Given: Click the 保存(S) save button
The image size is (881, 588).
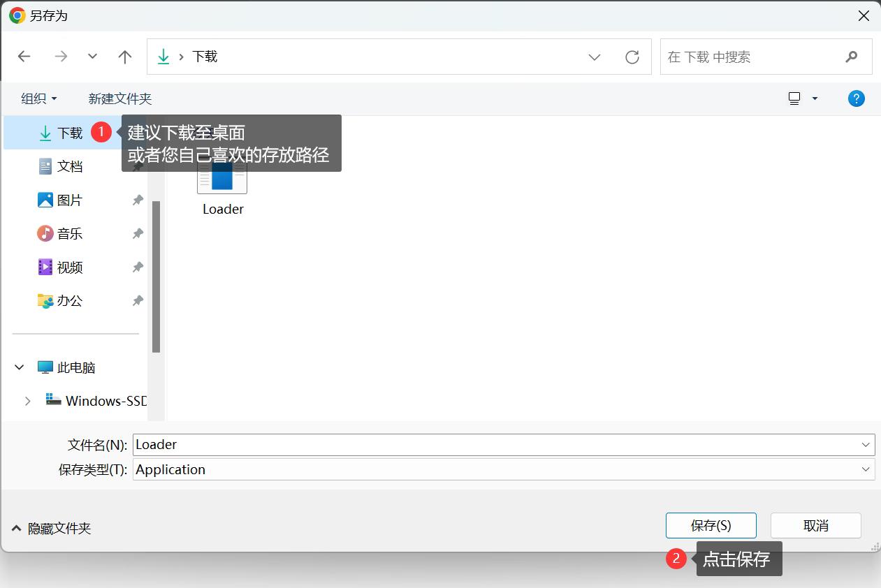Looking at the screenshot, I should click(711, 525).
